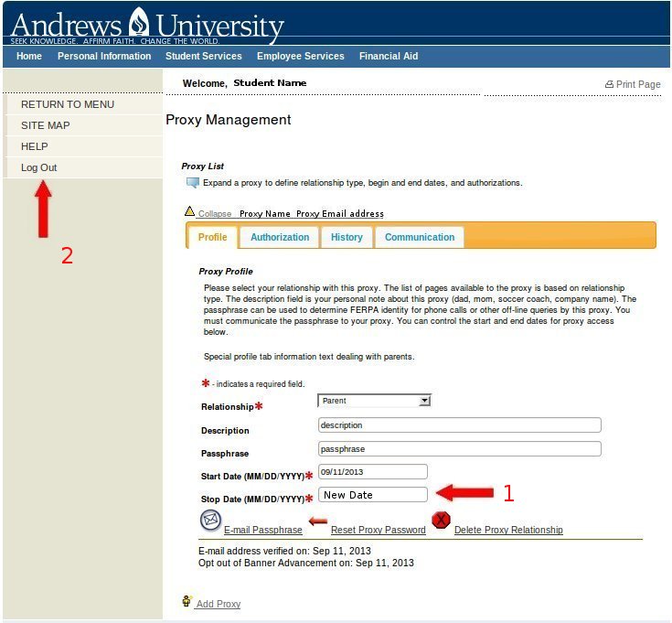Switch to the History tab

click(347, 237)
